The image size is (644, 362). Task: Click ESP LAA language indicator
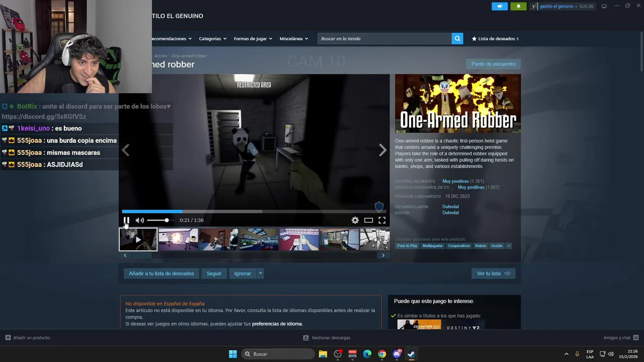pos(590,354)
